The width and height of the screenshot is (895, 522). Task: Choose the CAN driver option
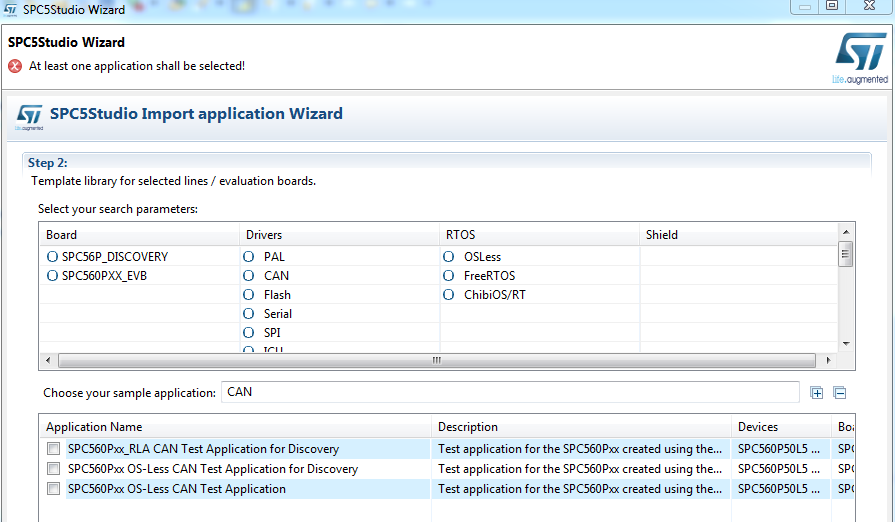248,276
